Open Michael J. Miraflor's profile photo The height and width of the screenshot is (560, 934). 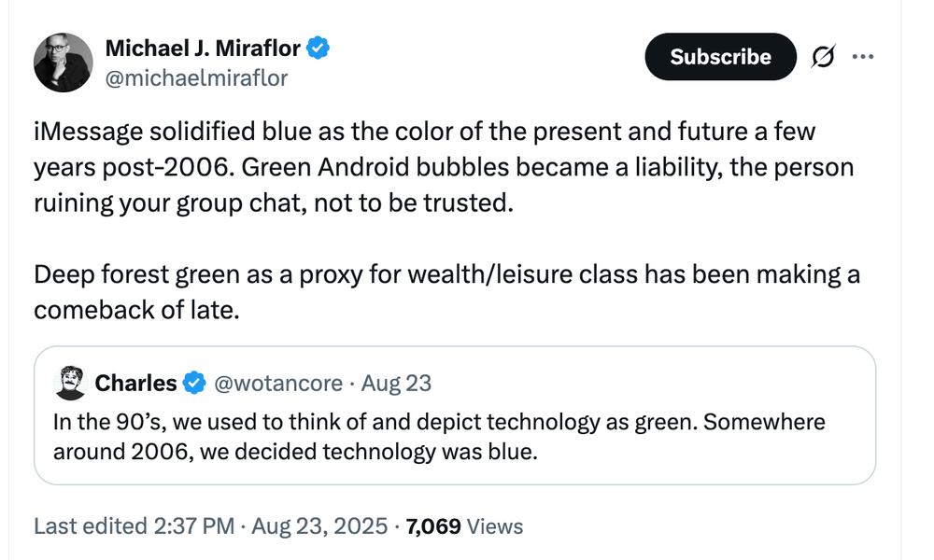click(x=64, y=63)
